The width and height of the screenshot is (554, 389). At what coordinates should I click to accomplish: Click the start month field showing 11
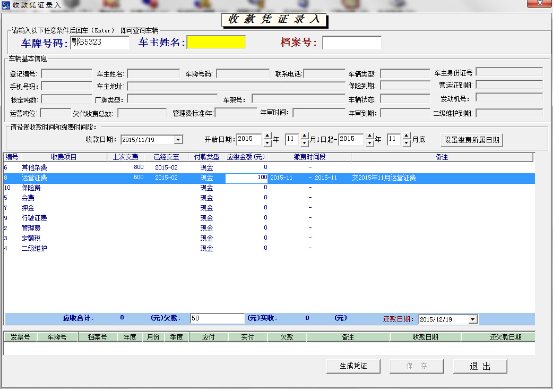point(292,139)
